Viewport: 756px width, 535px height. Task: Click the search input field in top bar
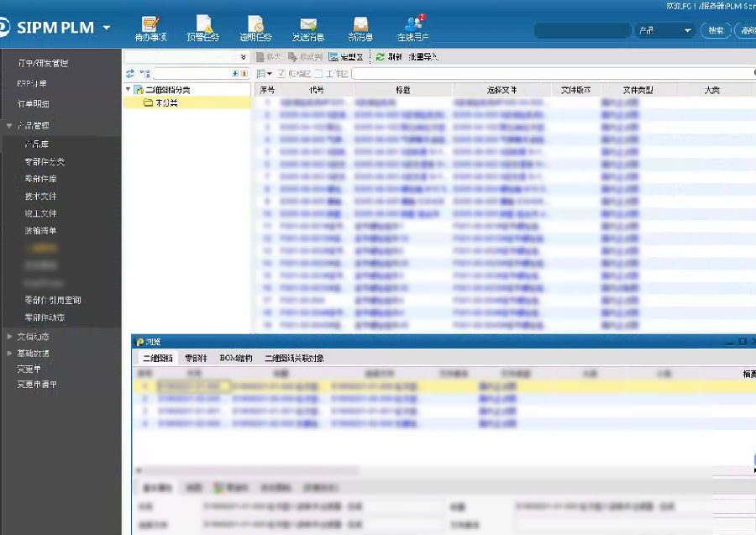(582, 30)
